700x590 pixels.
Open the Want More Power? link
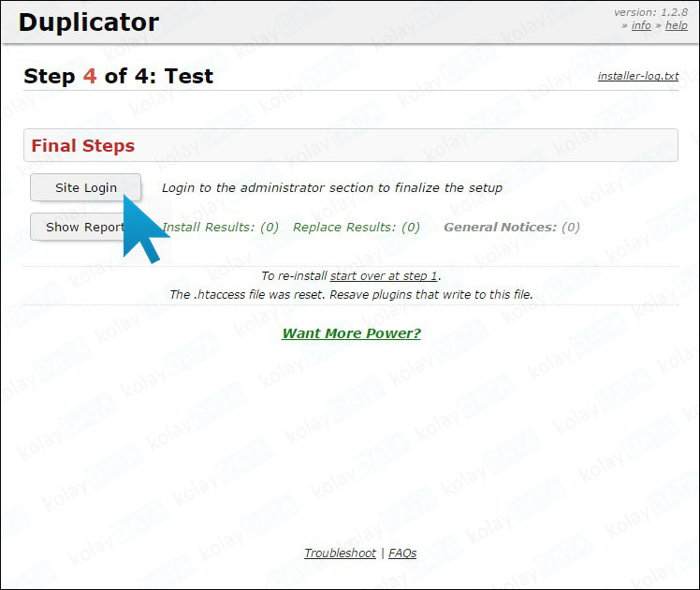[x=351, y=333]
